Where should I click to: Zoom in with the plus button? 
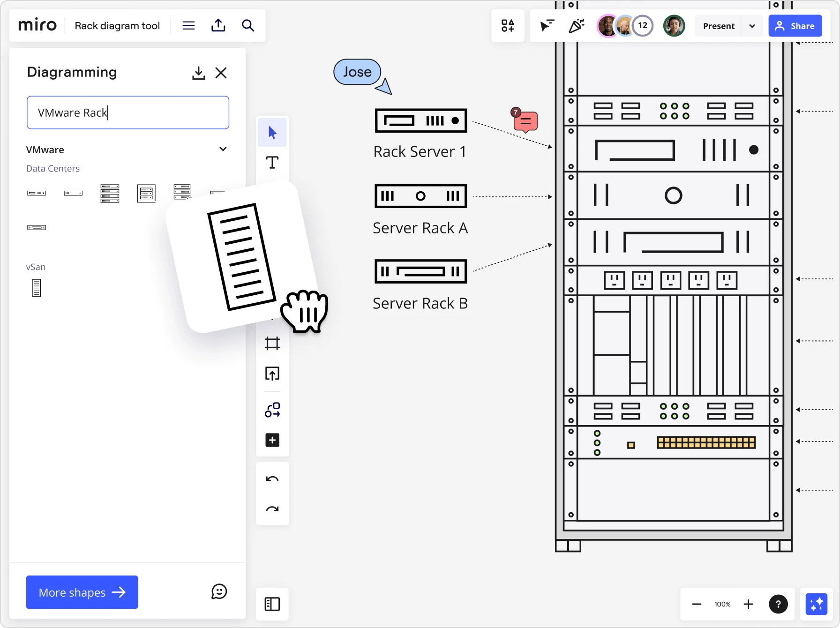(x=749, y=604)
